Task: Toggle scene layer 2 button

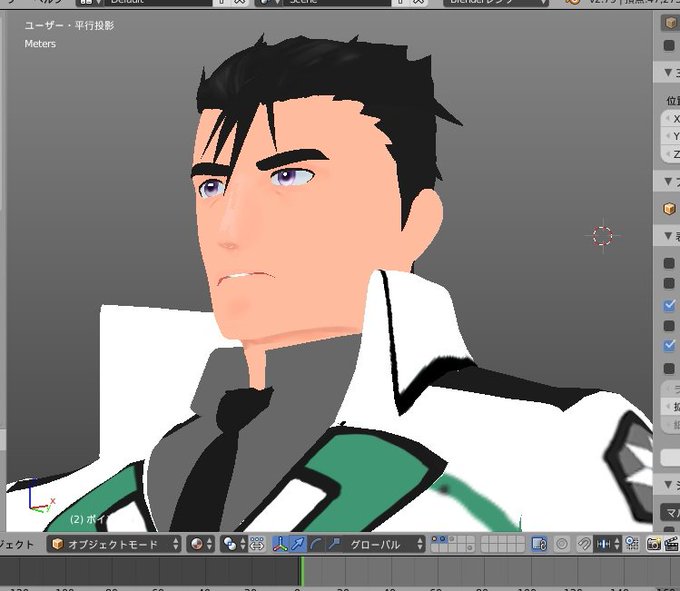Action: coord(443,539)
